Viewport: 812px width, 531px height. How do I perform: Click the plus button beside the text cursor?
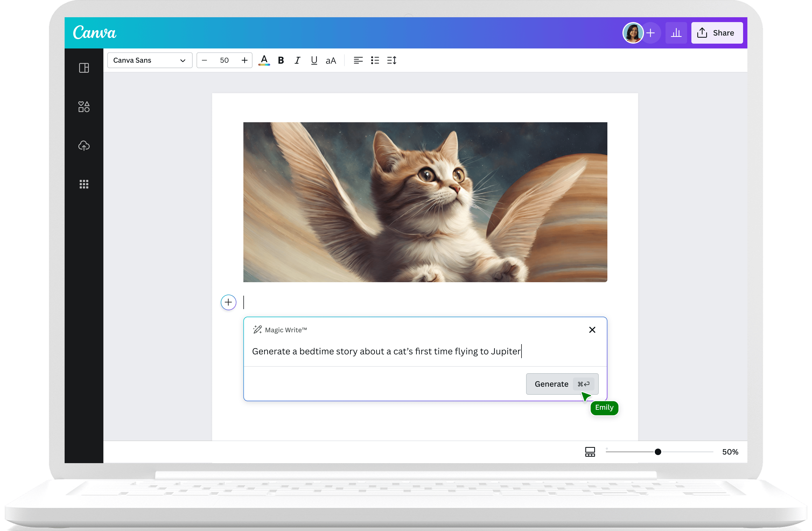[228, 302]
